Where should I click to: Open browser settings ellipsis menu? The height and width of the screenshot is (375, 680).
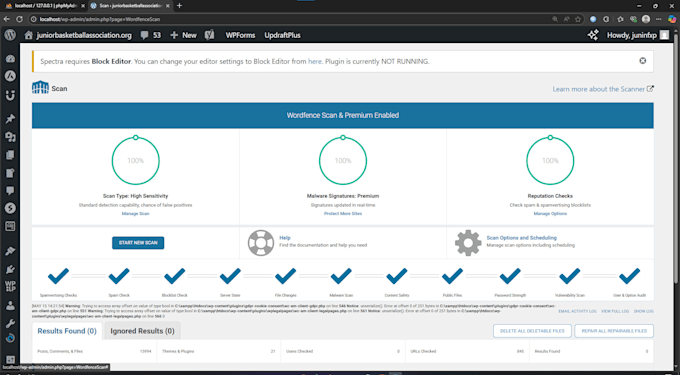(659, 19)
